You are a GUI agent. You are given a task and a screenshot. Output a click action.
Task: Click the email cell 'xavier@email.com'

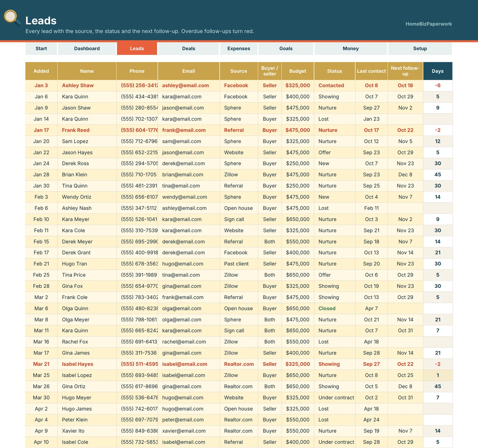(x=189, y=431)
